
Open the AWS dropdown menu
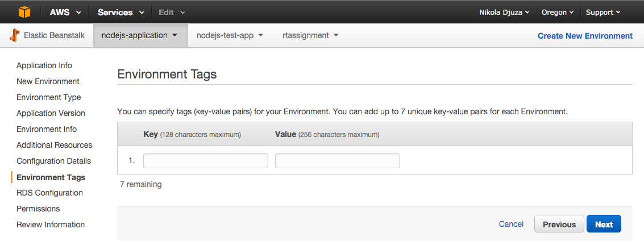65,13
